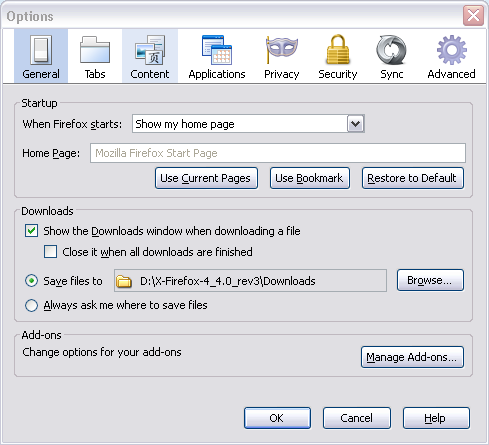489x445 pixels.
Task: Click the Use Current Pages button
Action: pyautogui.click(x=206, y=178)
